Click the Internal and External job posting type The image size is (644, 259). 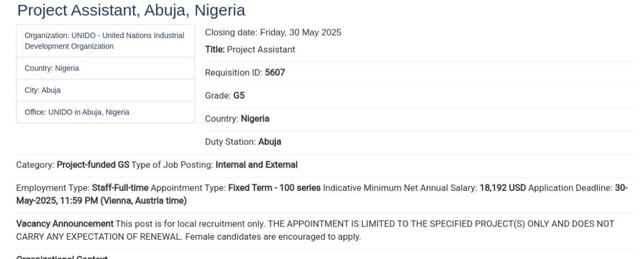[256, 165]
